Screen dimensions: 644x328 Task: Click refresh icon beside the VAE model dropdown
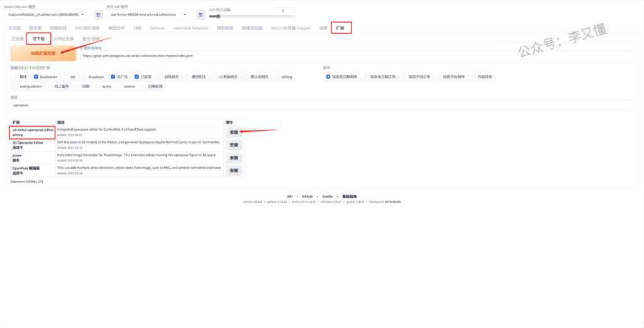(201, 15)
